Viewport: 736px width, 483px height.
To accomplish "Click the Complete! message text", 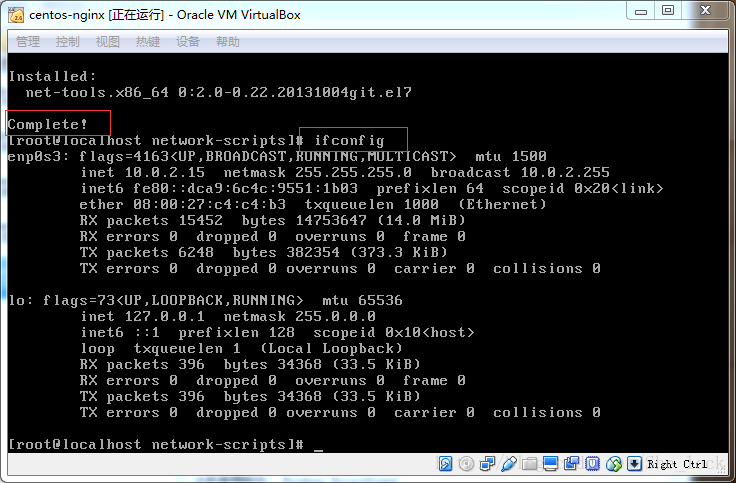I will pos(47,124).
